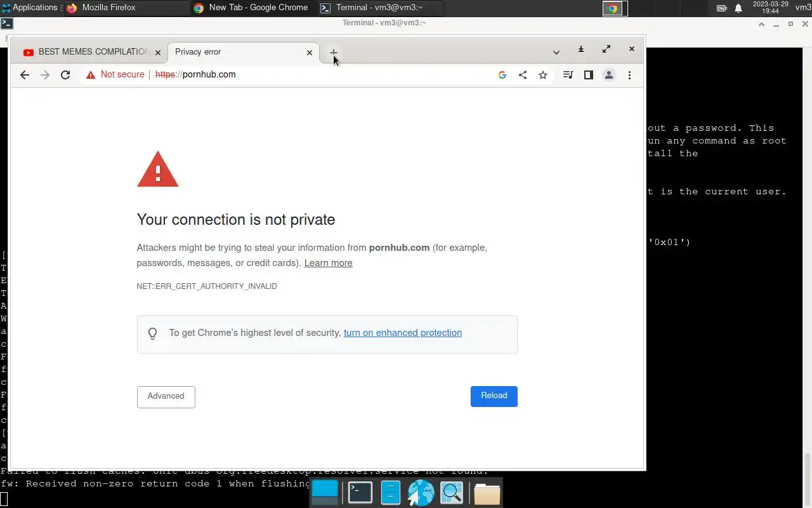
Task: Click the battery indicator in the panel
Action: (x=722, y=8)
